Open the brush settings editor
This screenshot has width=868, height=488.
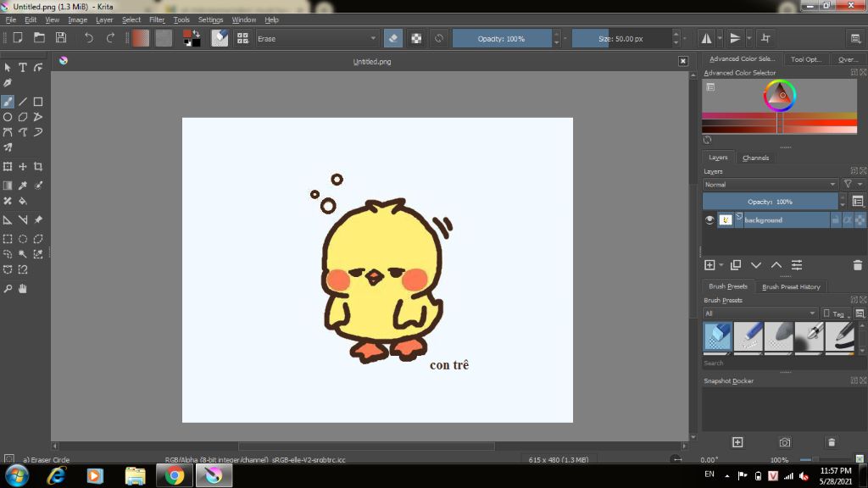click(220, 38)
